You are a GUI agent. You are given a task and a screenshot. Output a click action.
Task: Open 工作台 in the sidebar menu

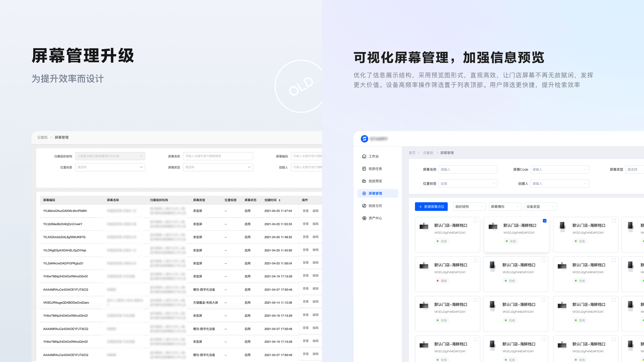pos(378,156)
